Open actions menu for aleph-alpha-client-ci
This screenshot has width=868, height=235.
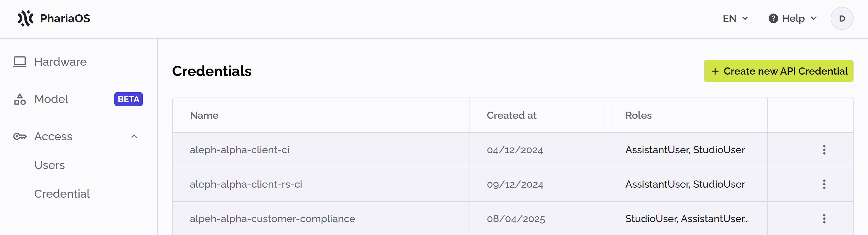tap(824, 150)
